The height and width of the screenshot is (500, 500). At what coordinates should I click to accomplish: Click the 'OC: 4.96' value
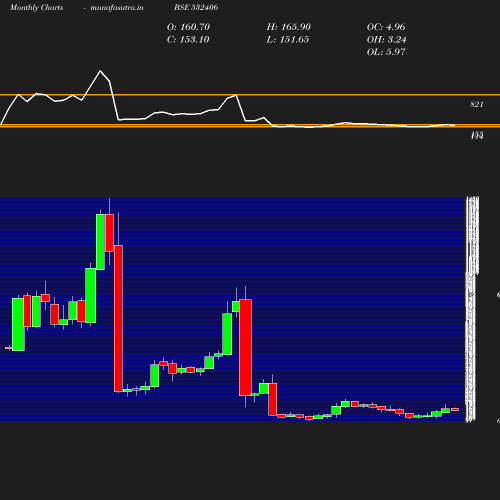point(386,27)
